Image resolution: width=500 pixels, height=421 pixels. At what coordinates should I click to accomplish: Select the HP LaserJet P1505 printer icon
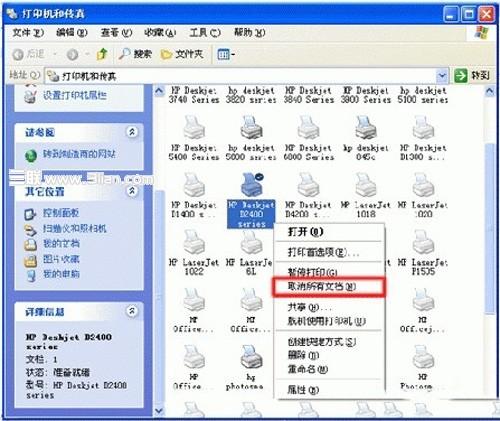(x=423, y=243)
